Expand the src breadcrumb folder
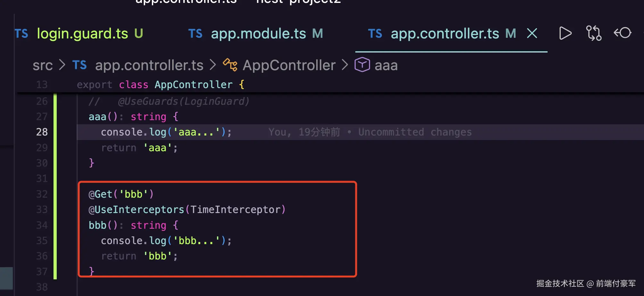 coord(43,65)
